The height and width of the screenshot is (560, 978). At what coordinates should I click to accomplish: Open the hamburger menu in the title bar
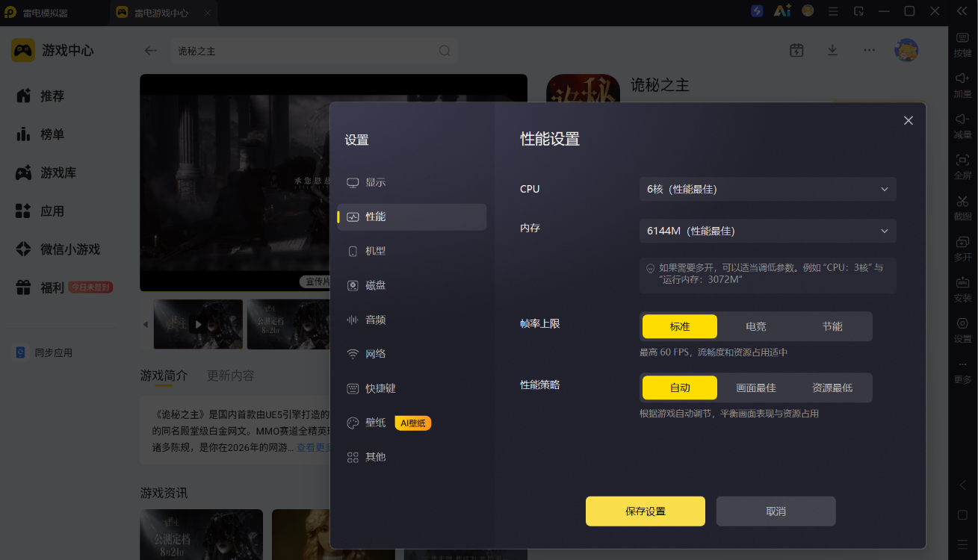coord(834,11)
